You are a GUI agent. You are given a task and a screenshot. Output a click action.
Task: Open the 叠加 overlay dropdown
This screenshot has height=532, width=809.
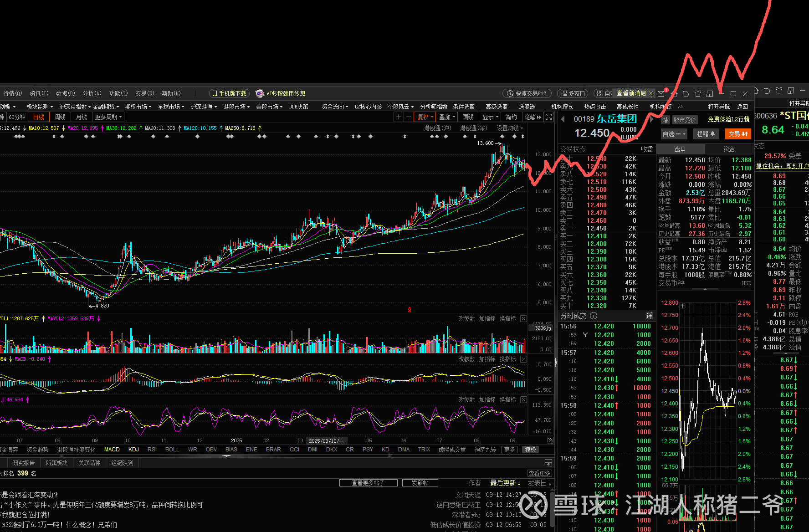coord(447,117)
